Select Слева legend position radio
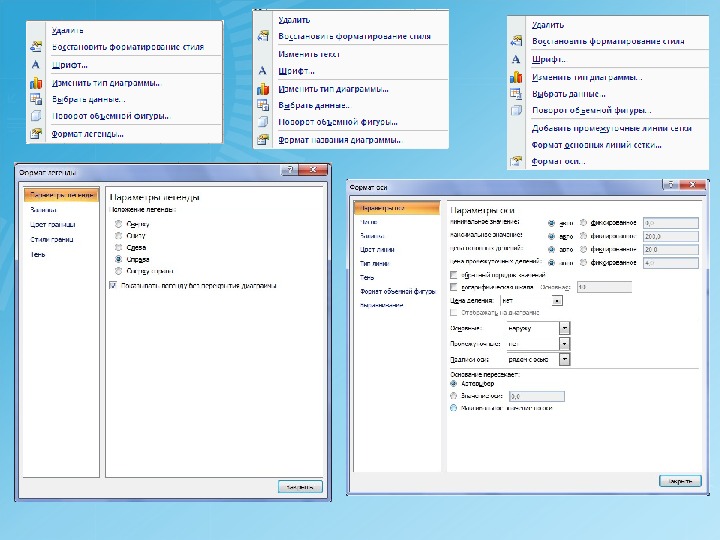Viewport: 720px width, 540px height. tap(118, 248)
